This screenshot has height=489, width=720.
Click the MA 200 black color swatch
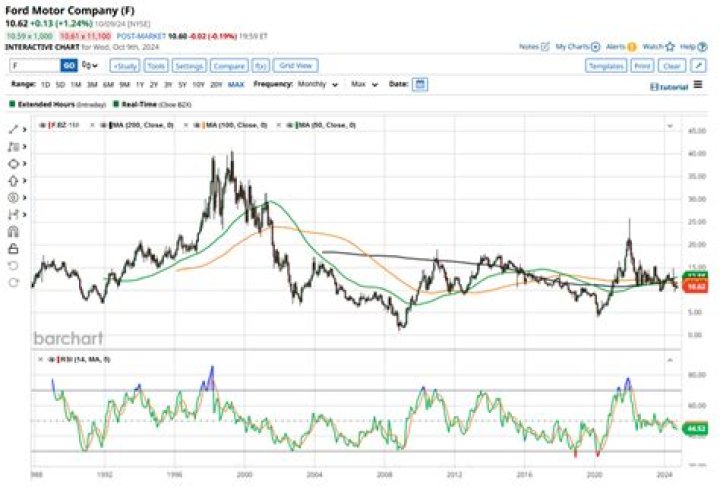click(x=110, y=125)
